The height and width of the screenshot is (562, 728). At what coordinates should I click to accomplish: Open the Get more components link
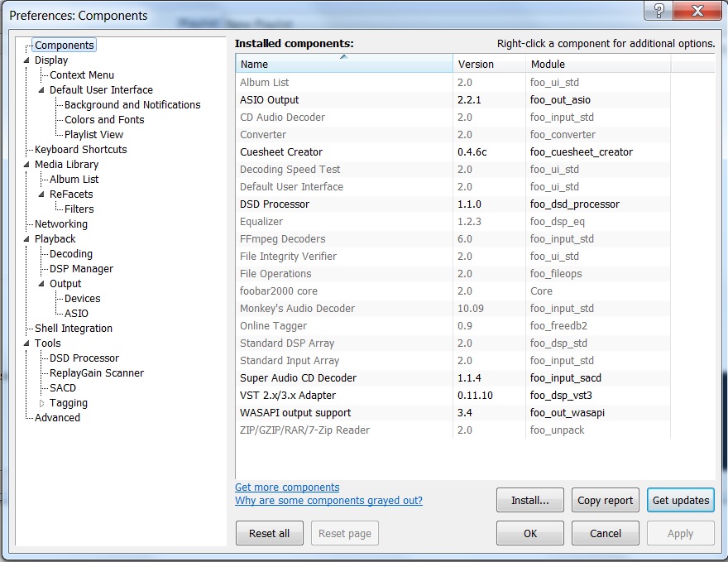(x=287, y=488)
